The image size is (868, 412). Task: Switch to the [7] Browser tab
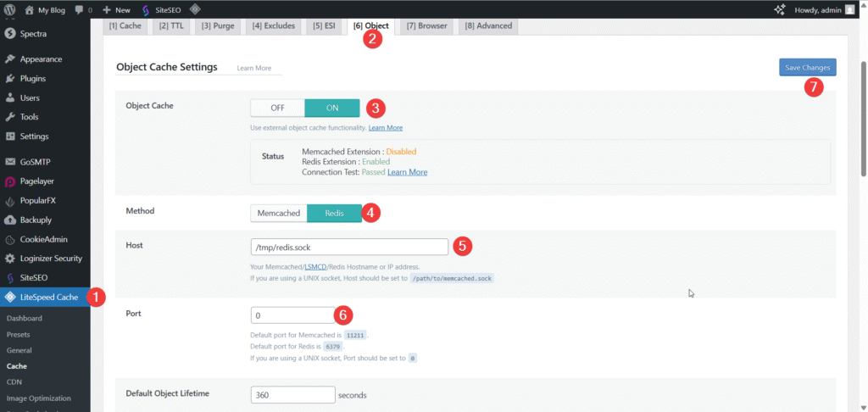click(x=426, y=25)
